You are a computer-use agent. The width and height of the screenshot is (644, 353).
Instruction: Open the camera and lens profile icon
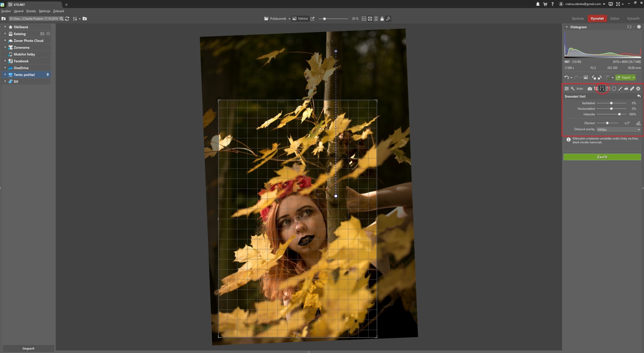[590, 89]
